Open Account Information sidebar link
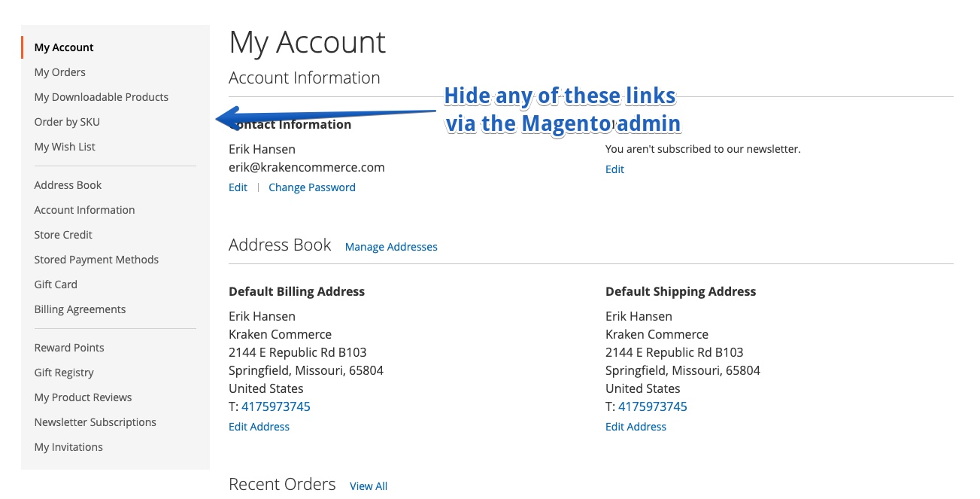 (84, 210)
